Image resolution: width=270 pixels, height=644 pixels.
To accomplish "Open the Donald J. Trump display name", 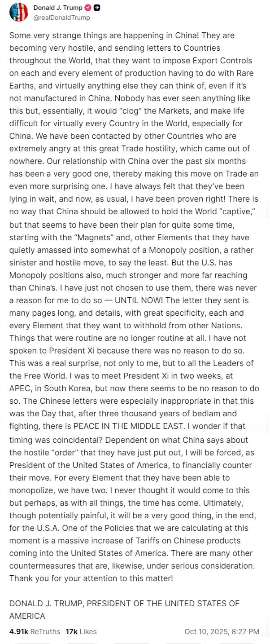I will click(58, 8).
